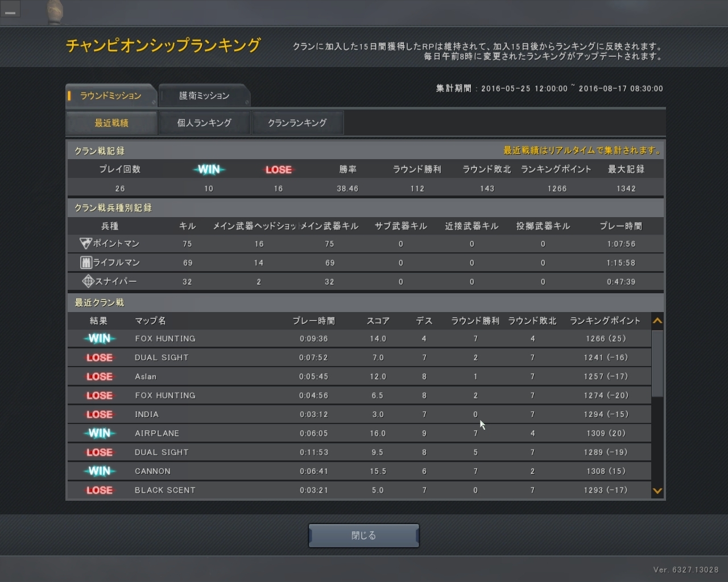
Task: Switch to the ラウンドミッション tab
Action: click(110, 95)
